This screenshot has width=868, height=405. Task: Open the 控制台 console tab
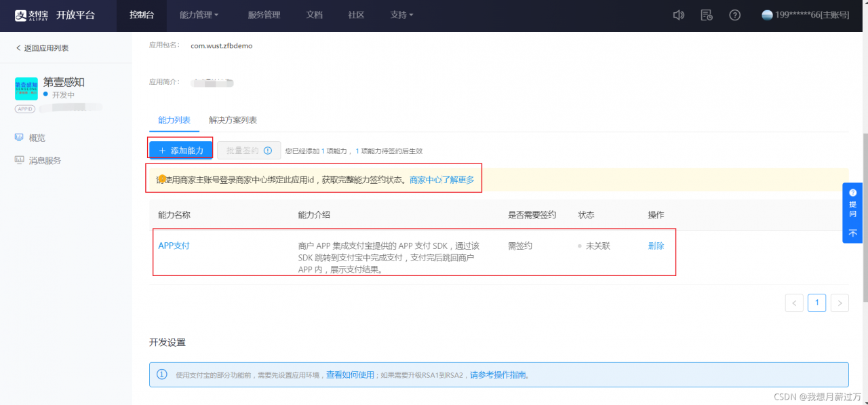click(141, 15)
